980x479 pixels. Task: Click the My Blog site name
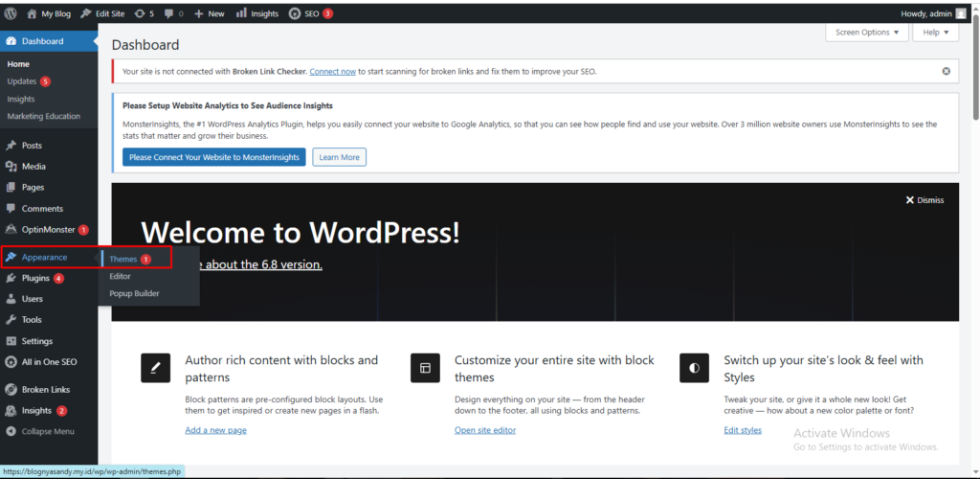tap(56, 13)
